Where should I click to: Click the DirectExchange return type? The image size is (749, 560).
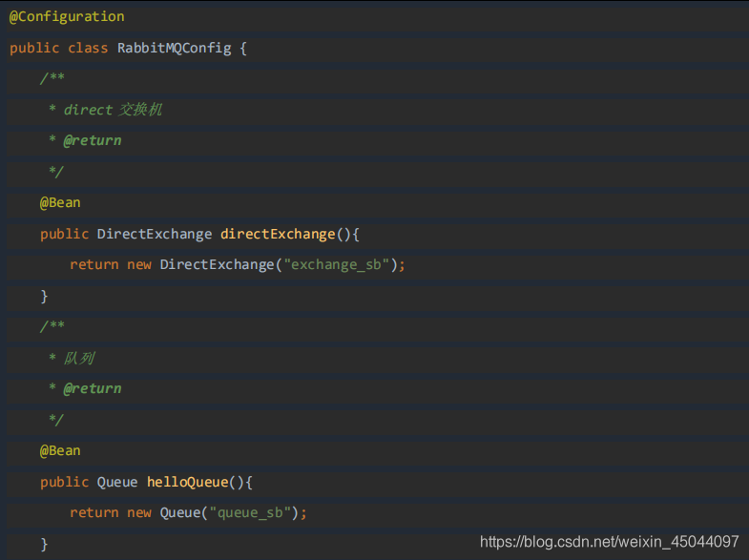pyautogui.click(x=155, y=234)
